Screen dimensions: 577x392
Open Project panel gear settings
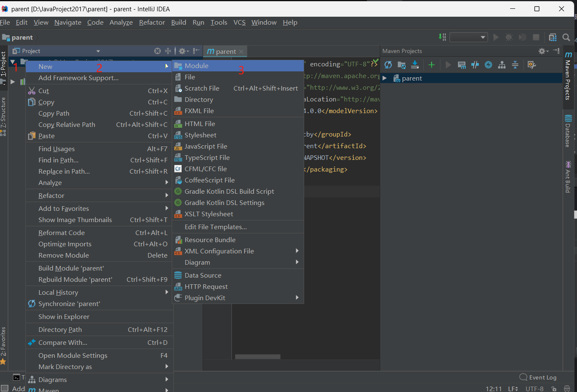pos(184,51)
